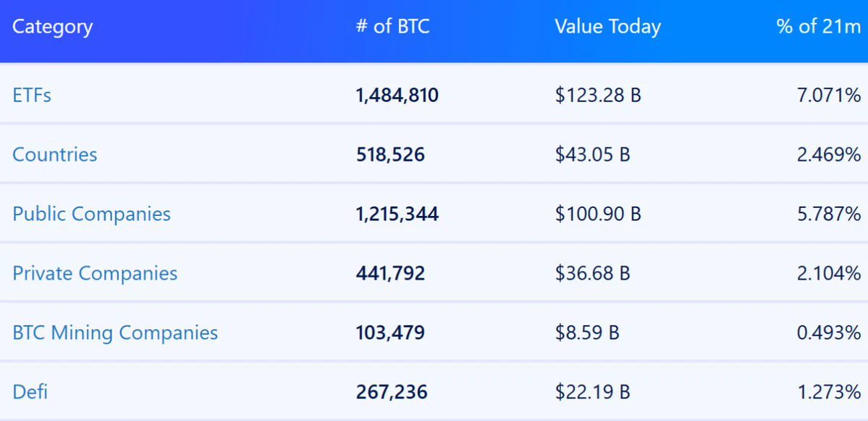Select the 1,215,344 BTC value
868x421 pixels.
pos(397,214)
